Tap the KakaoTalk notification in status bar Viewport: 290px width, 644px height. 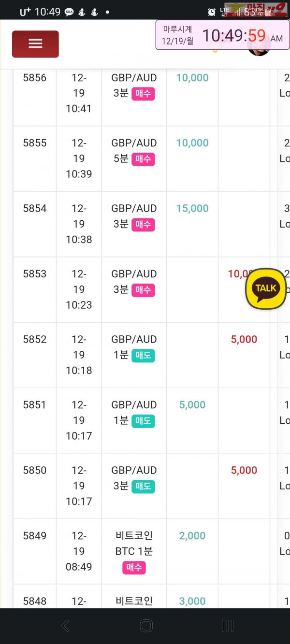coord(69,12)
